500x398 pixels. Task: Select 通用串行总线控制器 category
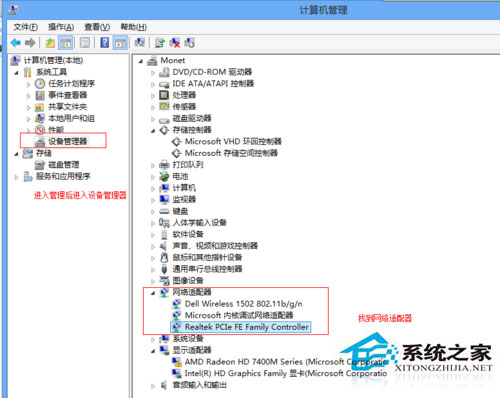207,269
